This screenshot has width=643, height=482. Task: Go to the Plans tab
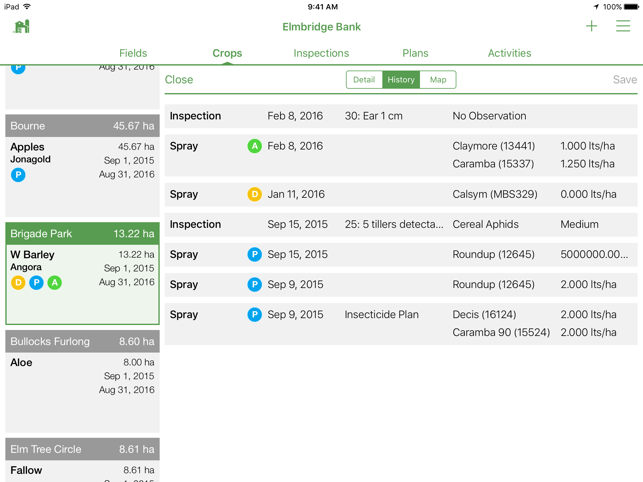(x=415, y=53)
